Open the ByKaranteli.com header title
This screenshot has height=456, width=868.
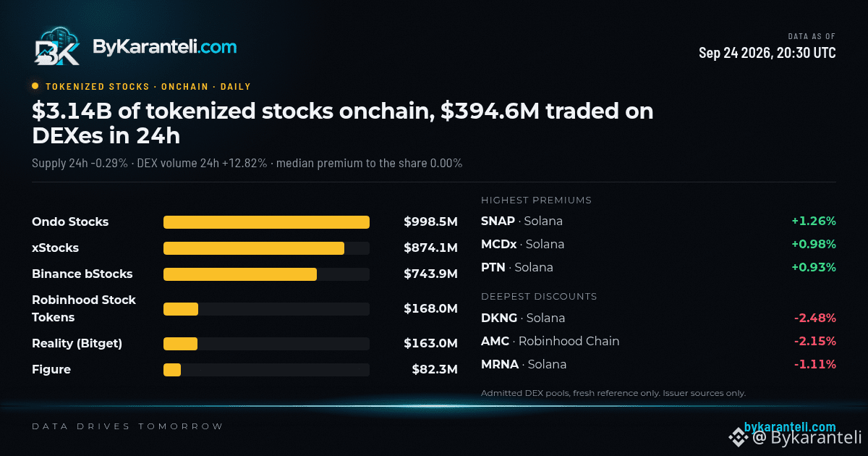(x=164, y=47)
